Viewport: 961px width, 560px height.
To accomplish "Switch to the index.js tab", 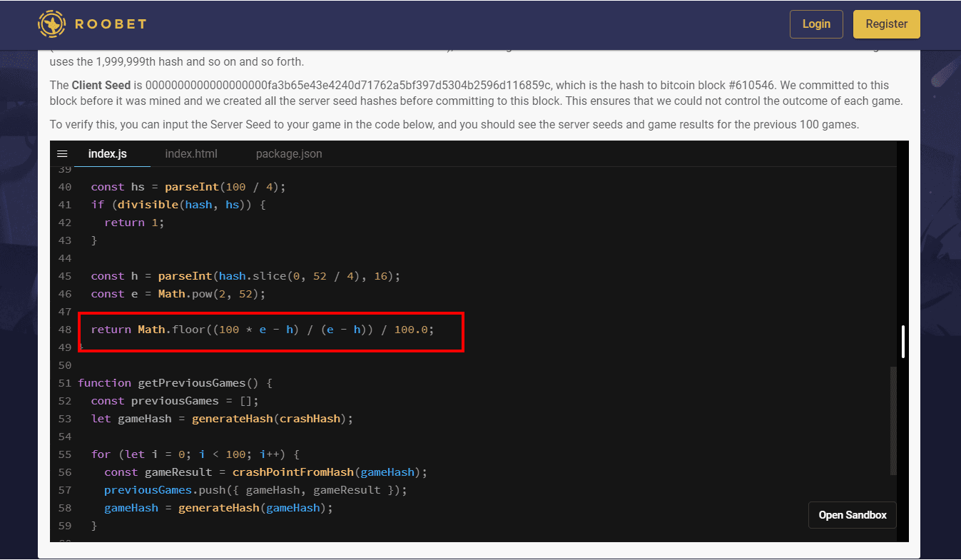I will pyautogui.click(x=107, y=154).
